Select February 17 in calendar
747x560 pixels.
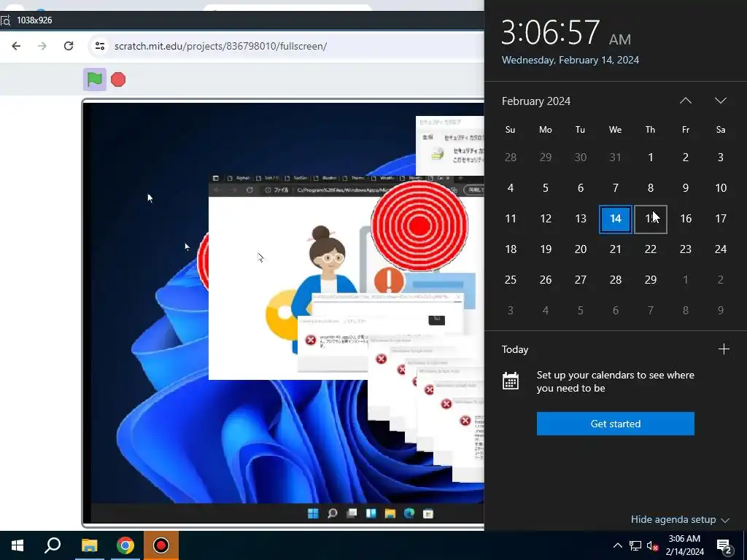721,219
